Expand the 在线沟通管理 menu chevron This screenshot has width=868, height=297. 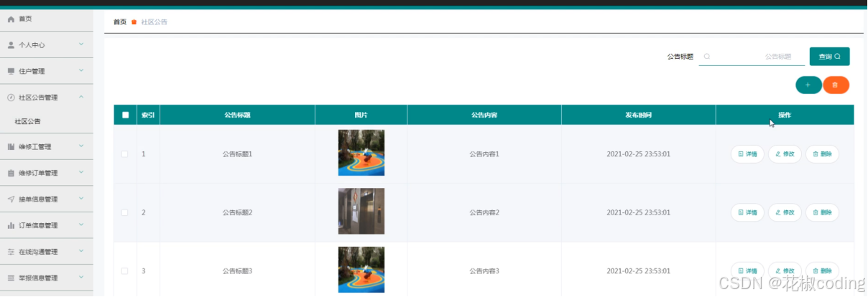click(81, 251)
